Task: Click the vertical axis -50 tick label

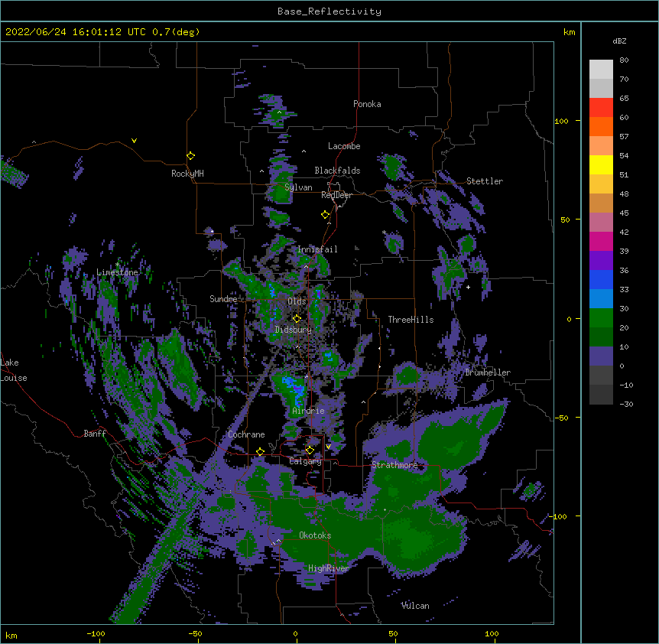Action: coord(561,418)
